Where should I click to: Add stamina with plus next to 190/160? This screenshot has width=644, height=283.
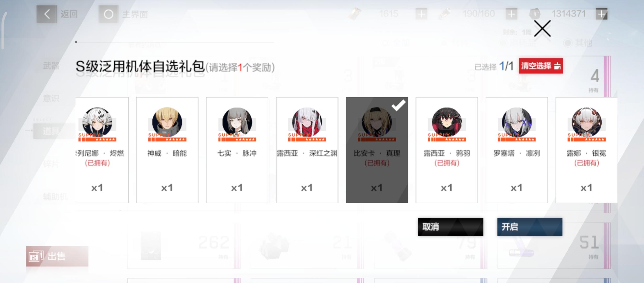tap(511, 14)
